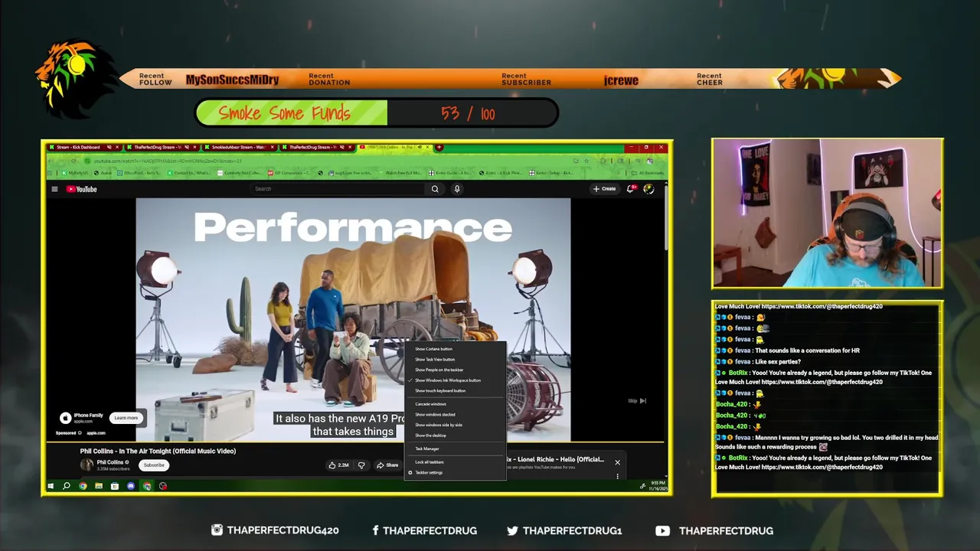Viewport: 980px width, 551px height.
Task: Click the Instagram icon in footer
Action: tap(217, 530)
